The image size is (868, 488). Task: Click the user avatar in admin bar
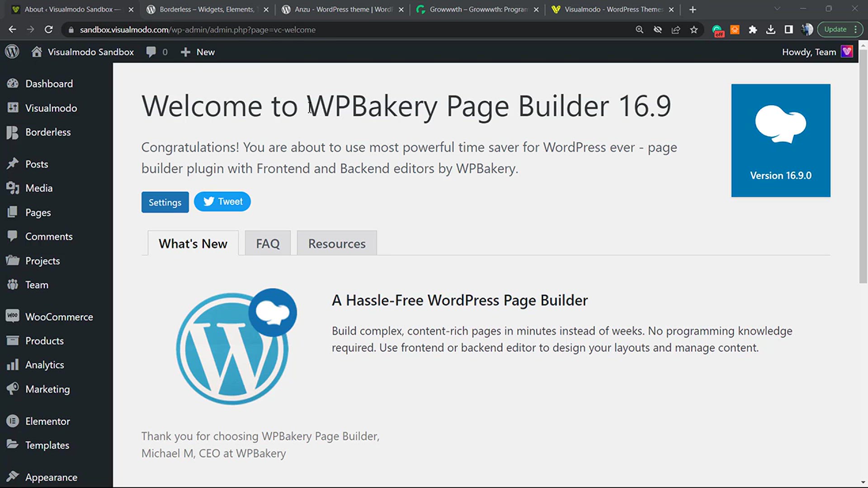tap(847, 52)
